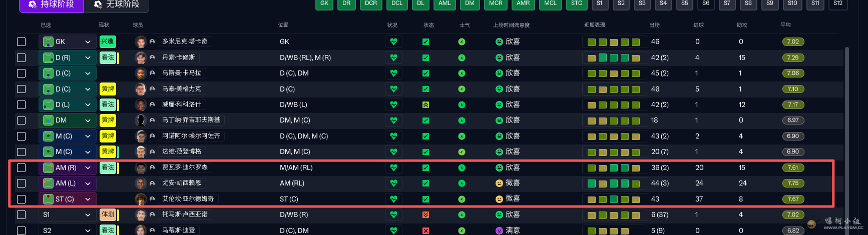Switch to the 无球阶段 tab
This screenshot has width=868, height=235.
pyautogui.click(x=117, y=4)
